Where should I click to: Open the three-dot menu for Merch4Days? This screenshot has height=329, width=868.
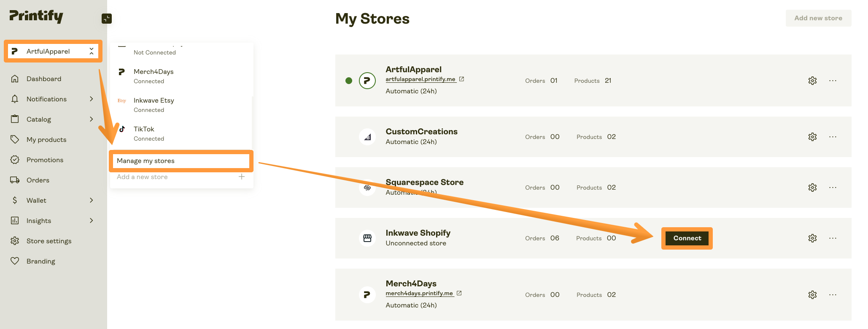point(833,294)
